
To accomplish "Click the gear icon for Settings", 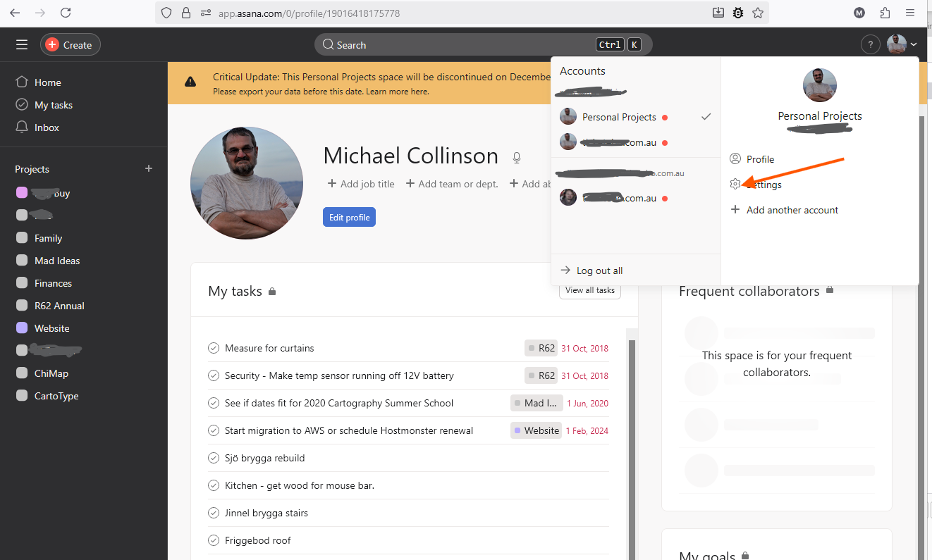I will (735, 184).
